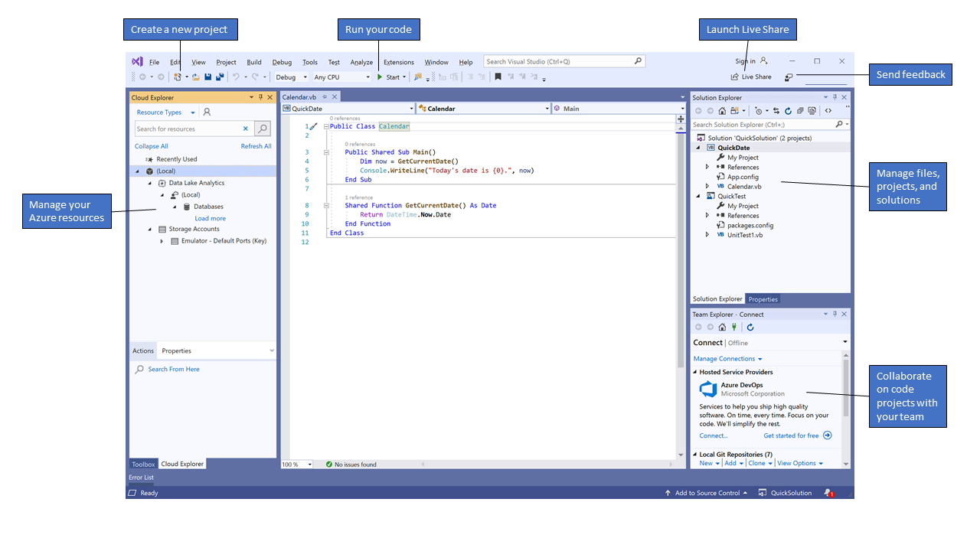Click the Save icon in the toolbar

tap(207, 77)
